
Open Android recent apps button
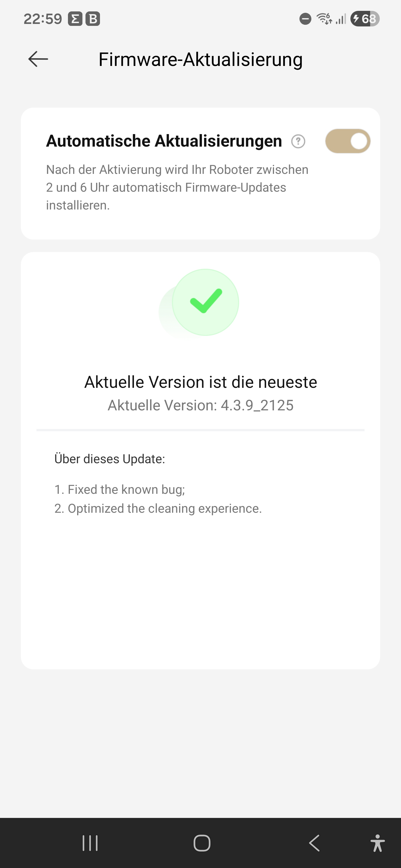coord(90,843)
